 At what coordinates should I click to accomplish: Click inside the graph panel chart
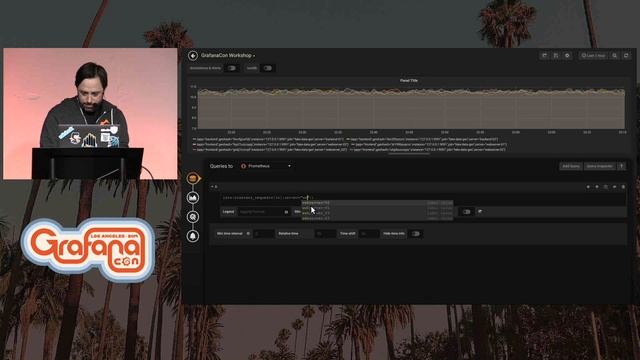point(411,109)
